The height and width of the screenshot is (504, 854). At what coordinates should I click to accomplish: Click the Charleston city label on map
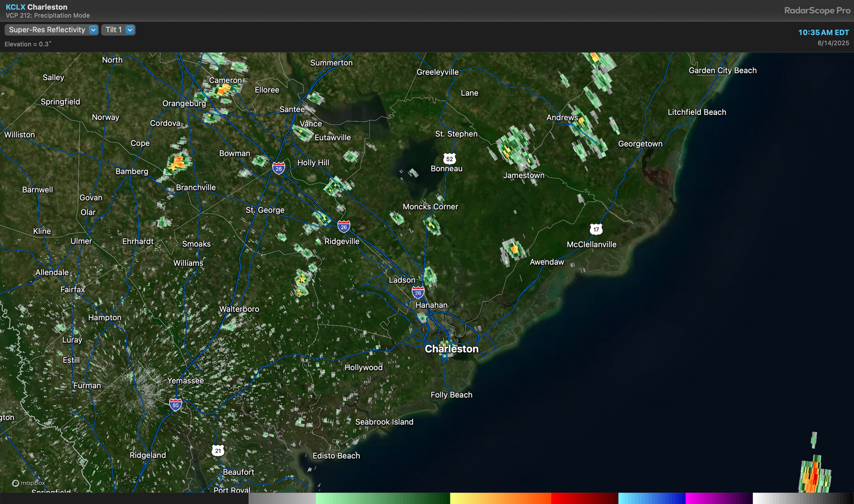pyautogui.click(x=451, y=349)
